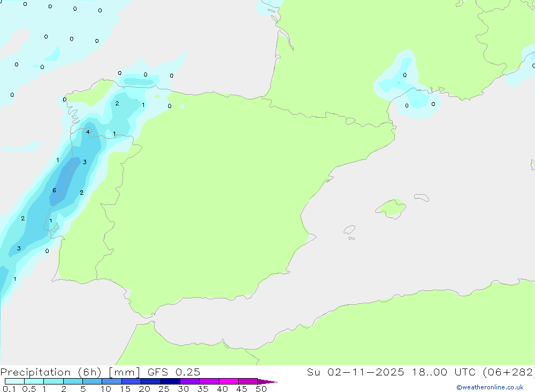
Task: Click the 45–50 mm legend swatch
Action: [248, 381]
